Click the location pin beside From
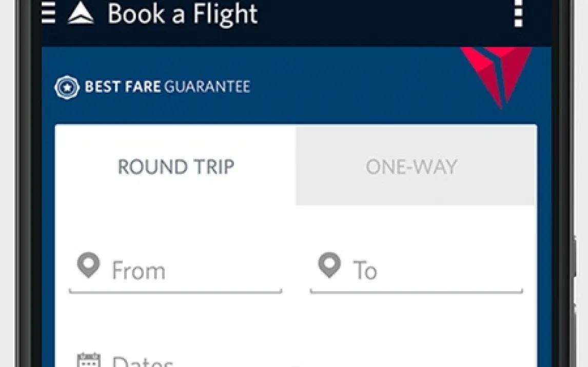The image size is (588, 367). (88, 266)
